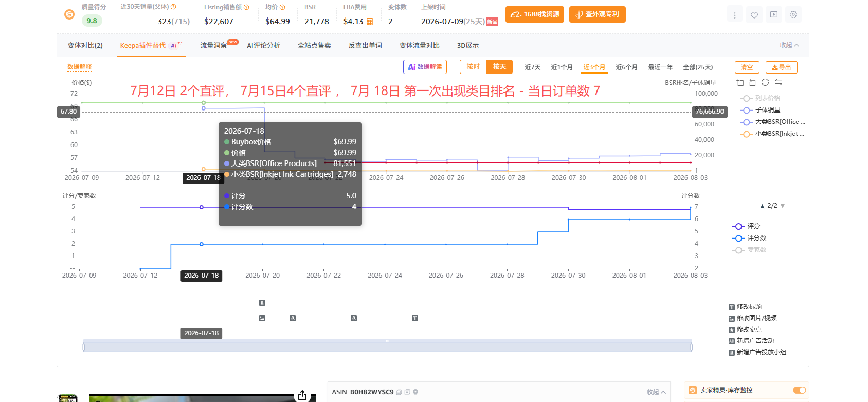Click the 导出 export button
The height and width of the screenshot is (402, 868).
coord(782,67)
